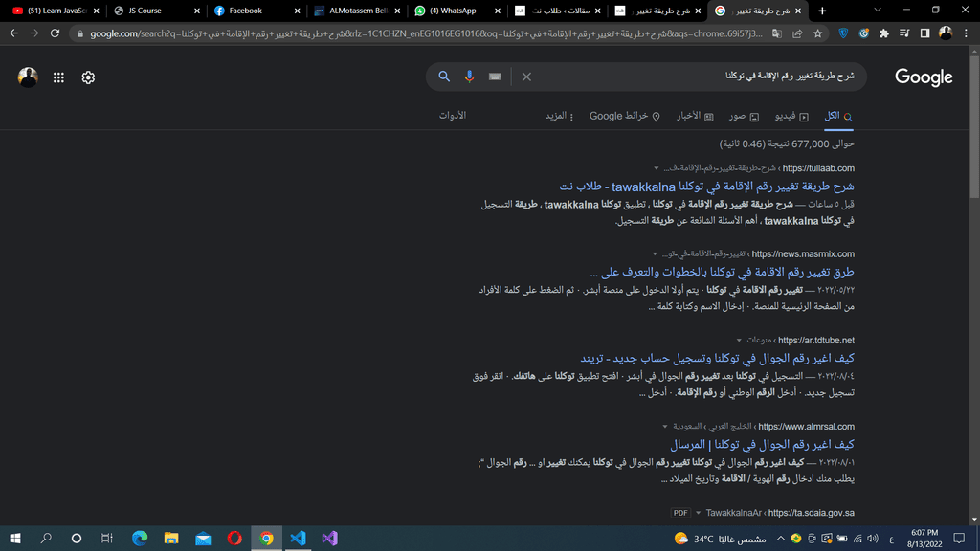Open the Chrome Extensions puzzle icon
Screen dimensions: 980x551
(x=883, y=33)
